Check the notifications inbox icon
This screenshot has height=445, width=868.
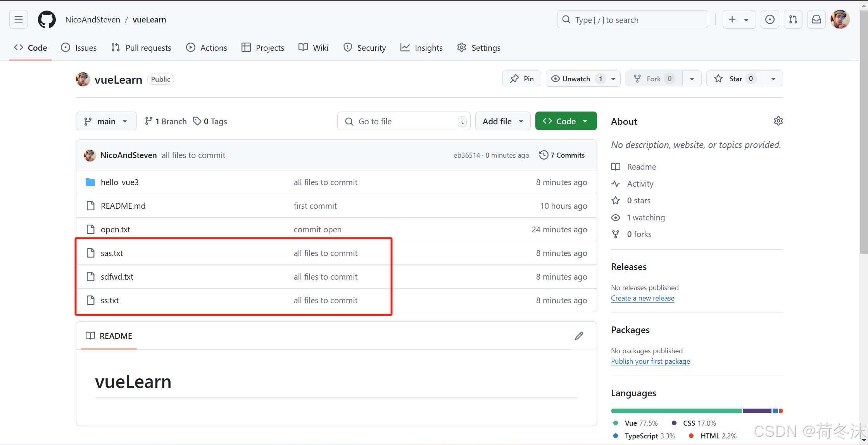816,19
